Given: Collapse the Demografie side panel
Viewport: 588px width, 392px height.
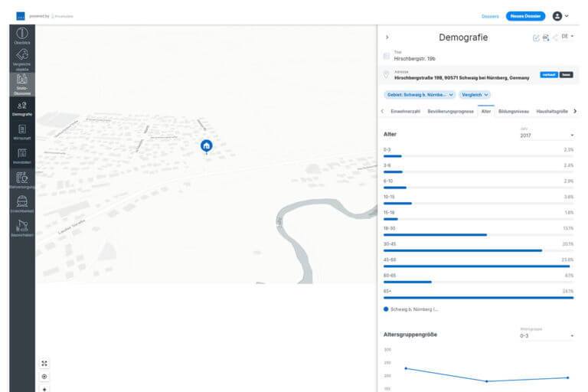Looking at the screenshot, I should (x=387, y=37).
